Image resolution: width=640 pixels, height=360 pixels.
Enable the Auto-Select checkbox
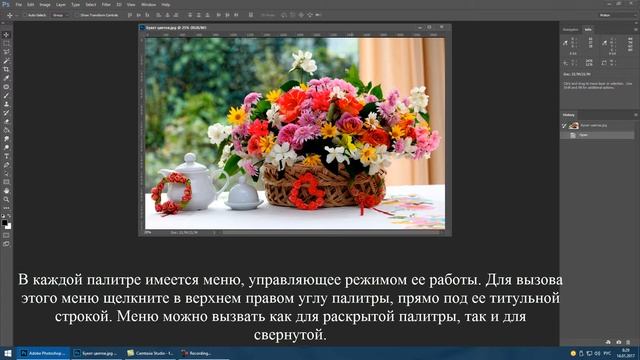pyautogui.click(x=24, y=15)
